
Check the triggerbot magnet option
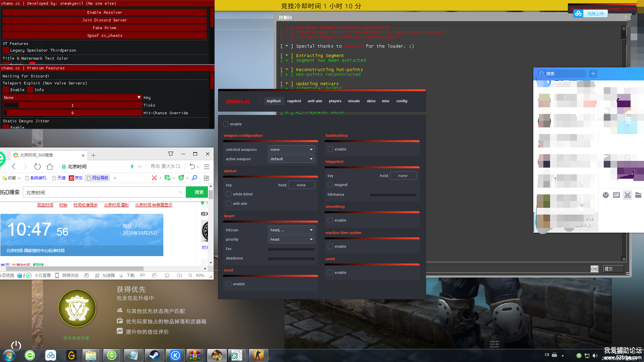[x=330, y=185]
